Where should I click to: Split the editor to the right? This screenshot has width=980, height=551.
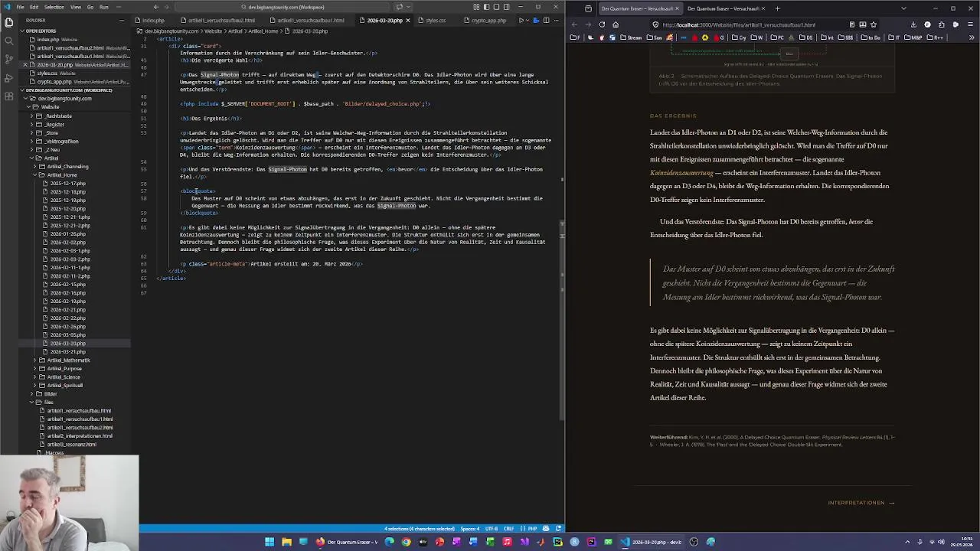(547, 21)
